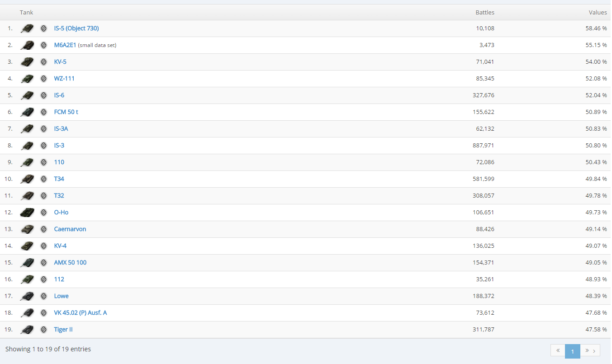Viewport: 612px width, 364px height.
Task: Click the tank image icon beside IS-5 (Object 730)
Action: pyautogui.click(x=27, y=28)
